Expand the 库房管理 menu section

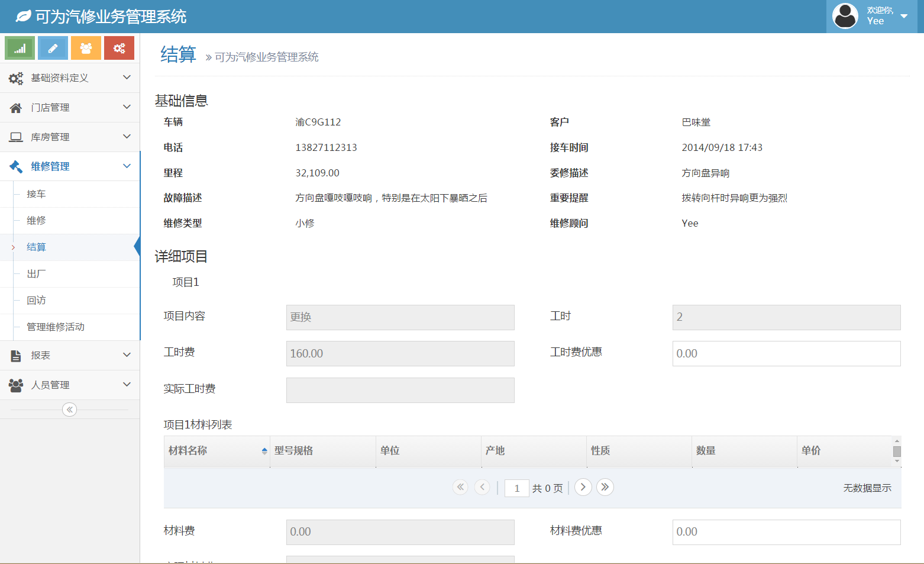pos(70,137)
